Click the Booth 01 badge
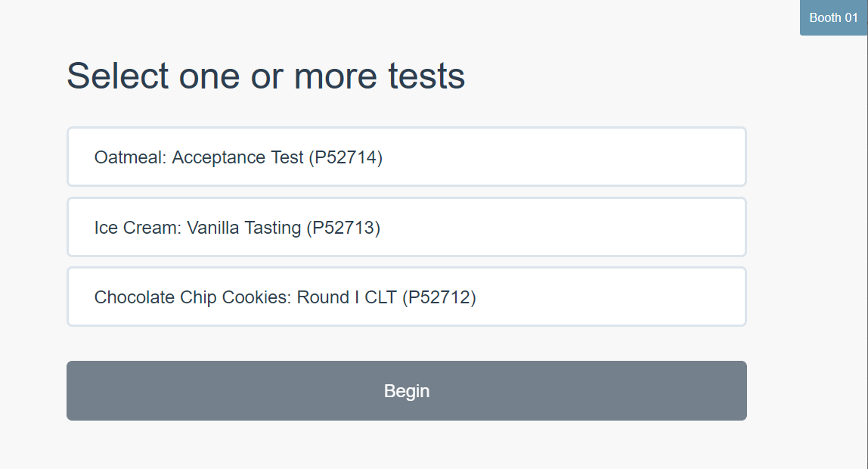The image size is (868, 469). click(x=833, y=18)
